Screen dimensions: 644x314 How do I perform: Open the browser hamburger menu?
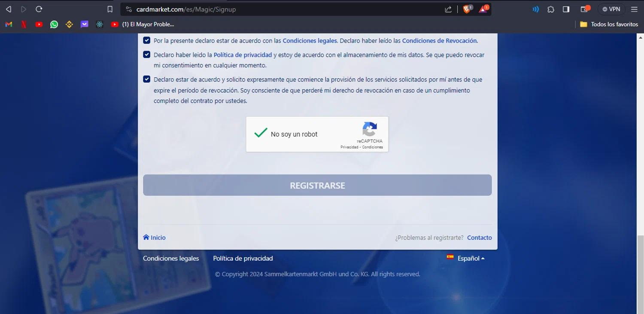pos(634,9)
